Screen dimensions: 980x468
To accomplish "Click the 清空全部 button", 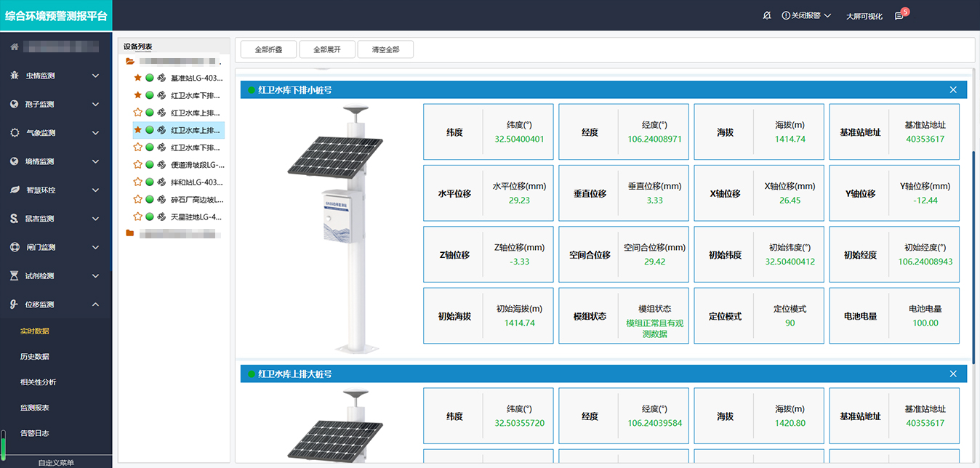I will [385, 49].
